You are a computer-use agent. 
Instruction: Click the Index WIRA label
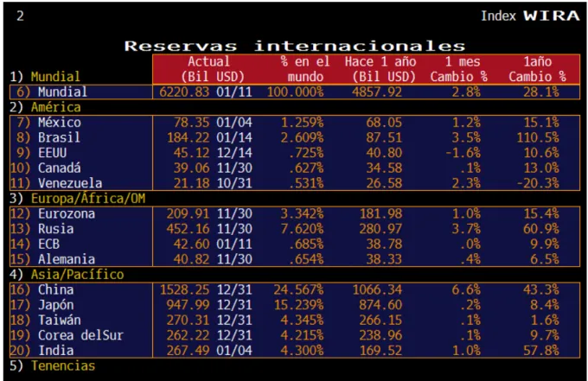530,16
